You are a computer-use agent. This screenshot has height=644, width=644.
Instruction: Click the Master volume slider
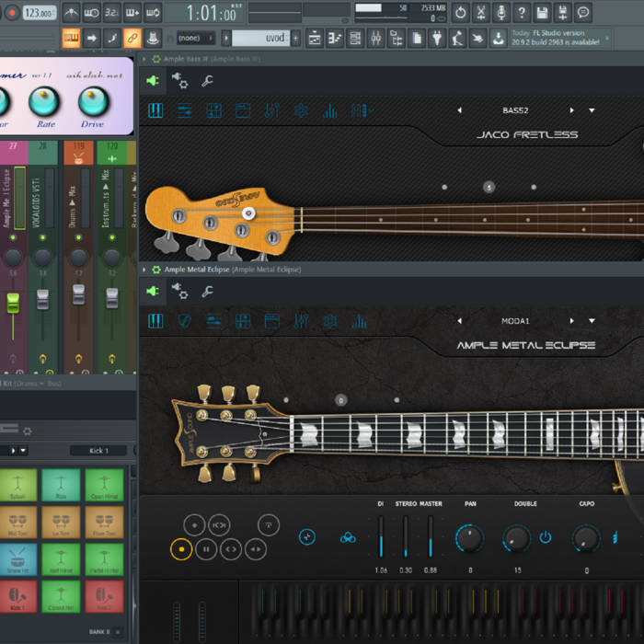point(430,535)
